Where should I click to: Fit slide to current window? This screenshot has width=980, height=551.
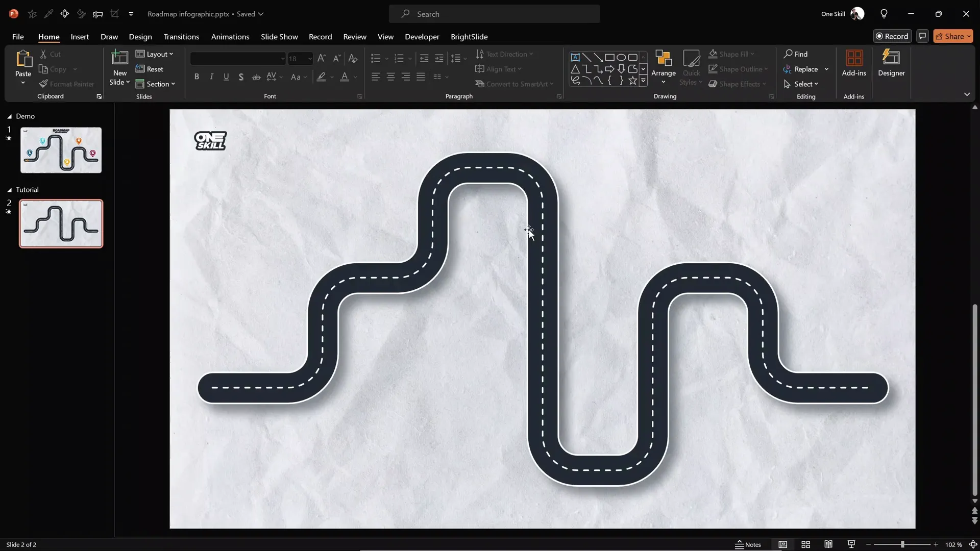click(x=973, y=544)
